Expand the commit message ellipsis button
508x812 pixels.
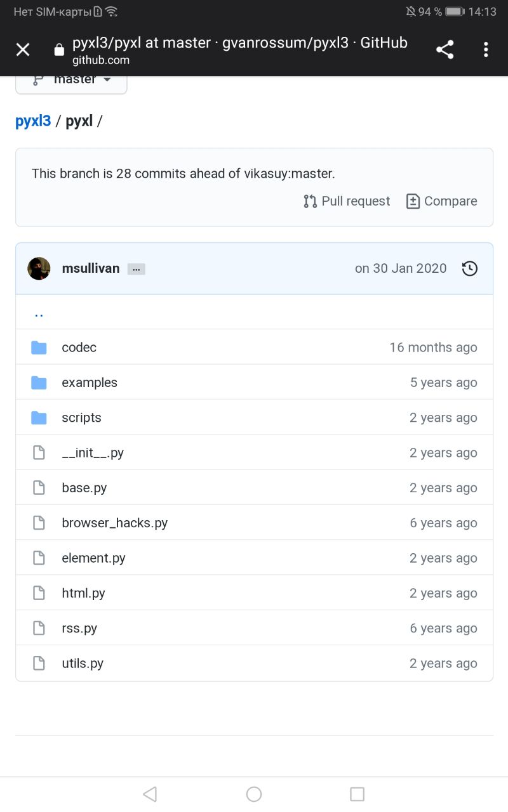pyautogui.click(x=137, y=269)
